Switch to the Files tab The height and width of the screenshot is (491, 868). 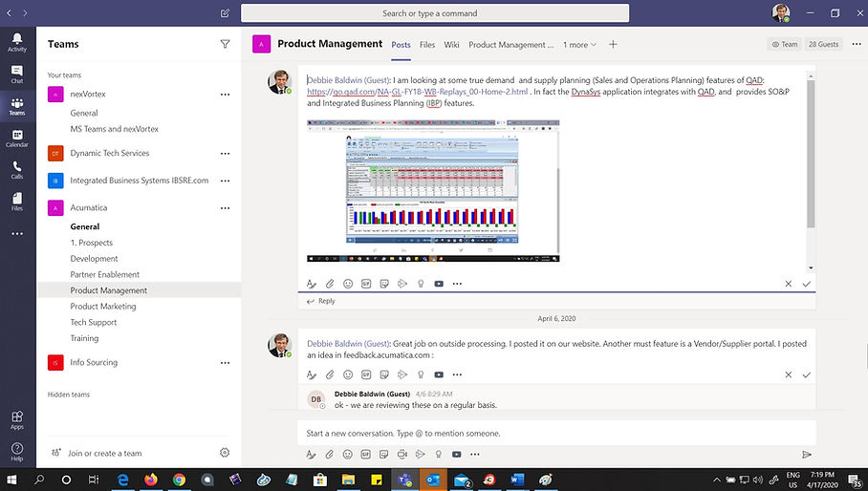click(x=426, y=45)
